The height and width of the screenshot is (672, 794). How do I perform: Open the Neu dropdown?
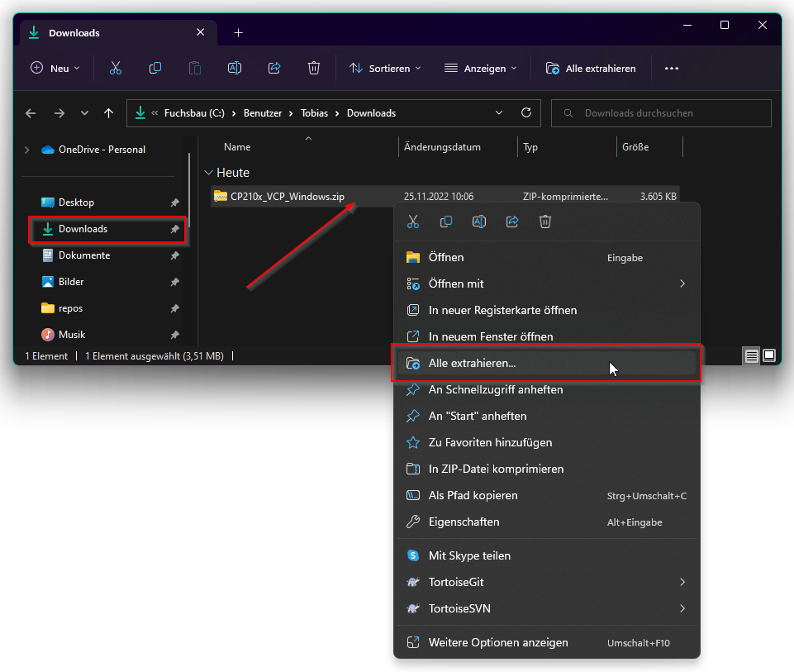coord(55,69)
